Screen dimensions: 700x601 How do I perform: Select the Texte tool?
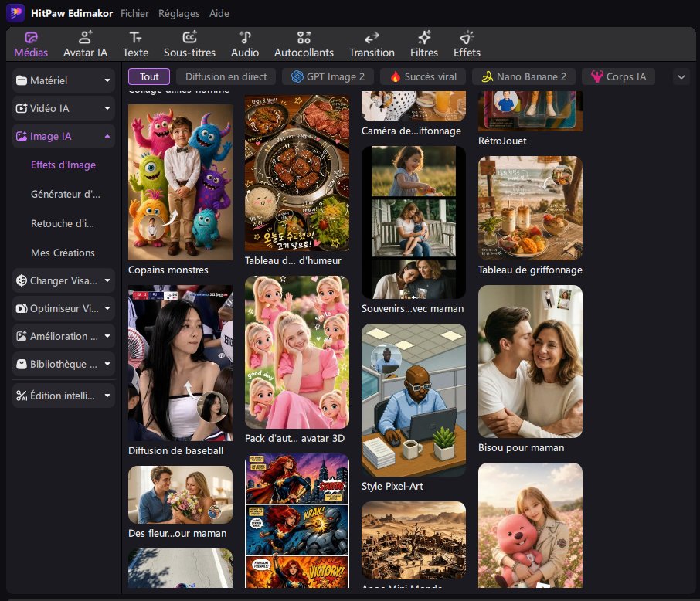(x=135, y=45)
